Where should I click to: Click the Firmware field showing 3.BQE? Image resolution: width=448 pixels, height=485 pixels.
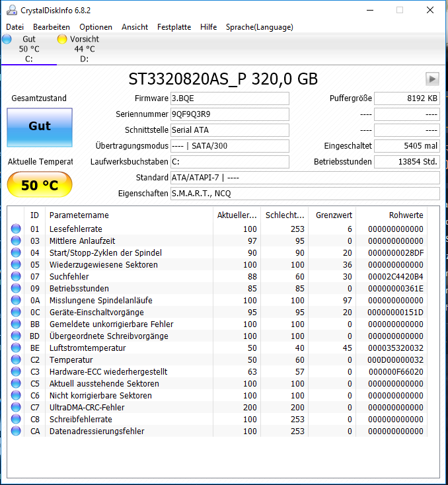coord(230,98)
